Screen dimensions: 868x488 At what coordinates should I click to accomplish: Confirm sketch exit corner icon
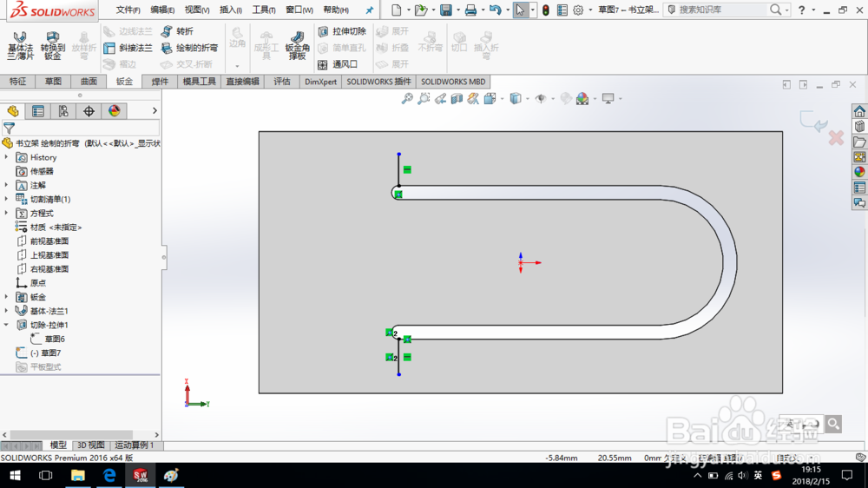(x=812, y=122)
